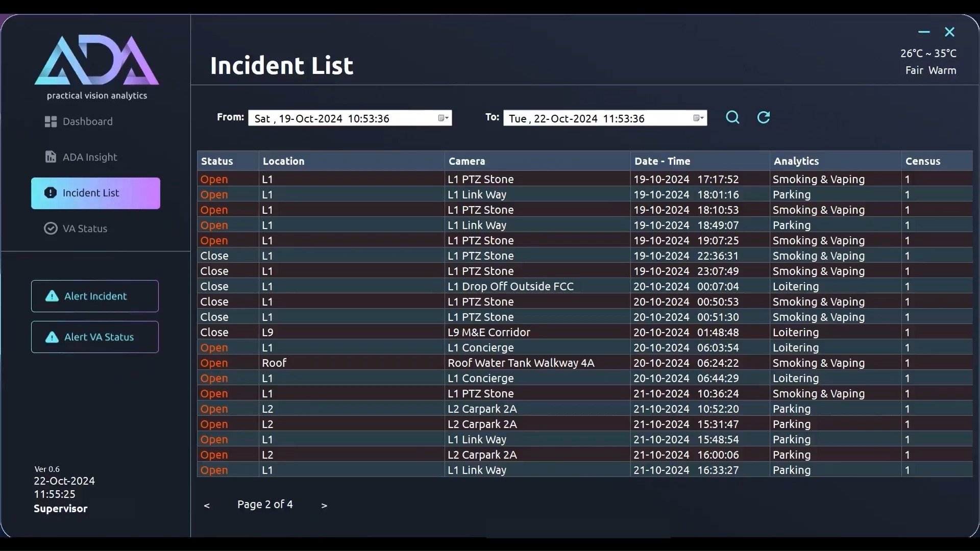The image size is (980, 551).
Task: Click the To date-time field
Action: (605, 118)
